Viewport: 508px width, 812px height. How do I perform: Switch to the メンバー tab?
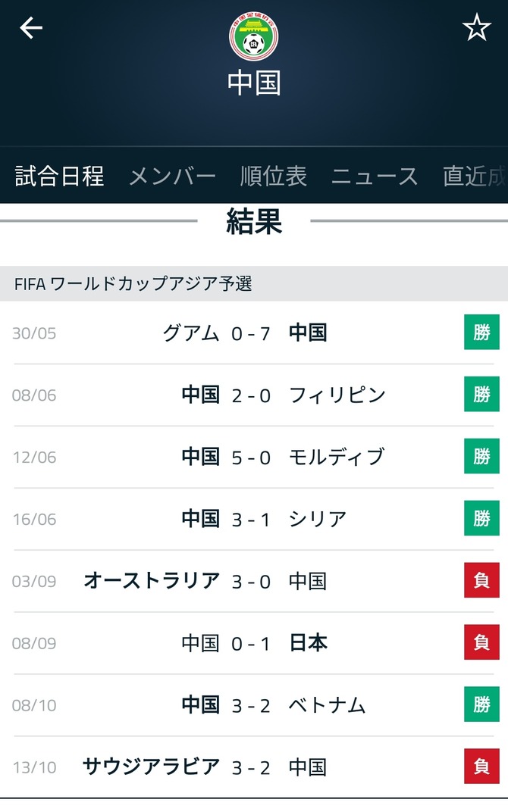point(172,176)
